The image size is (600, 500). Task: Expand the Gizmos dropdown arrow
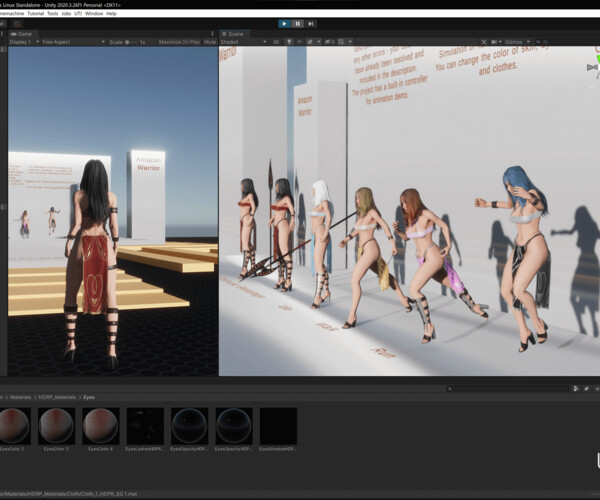coord(528,42)
